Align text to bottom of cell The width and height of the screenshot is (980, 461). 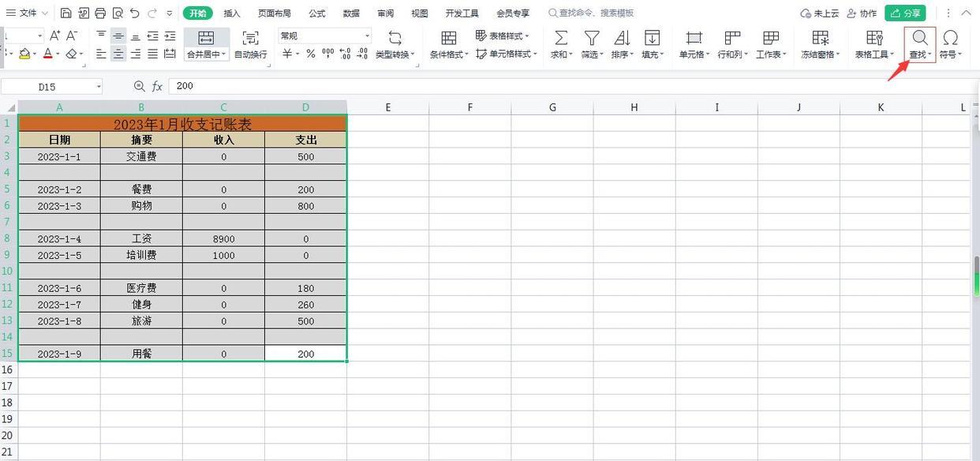(136, 36)
